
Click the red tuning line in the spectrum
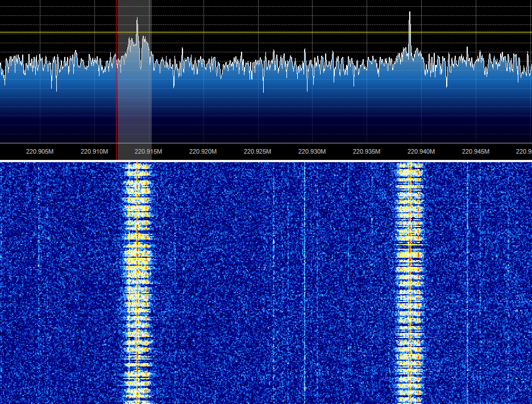tap(117, 80)
